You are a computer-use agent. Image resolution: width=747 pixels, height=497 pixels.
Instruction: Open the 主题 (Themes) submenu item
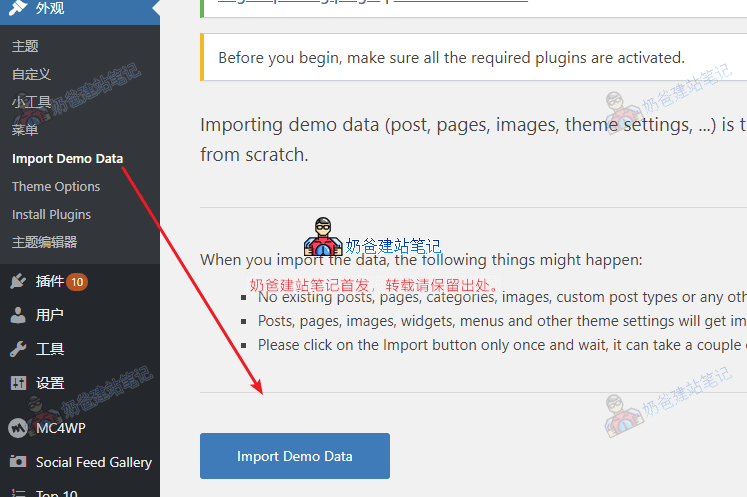(x=25, y=46)
